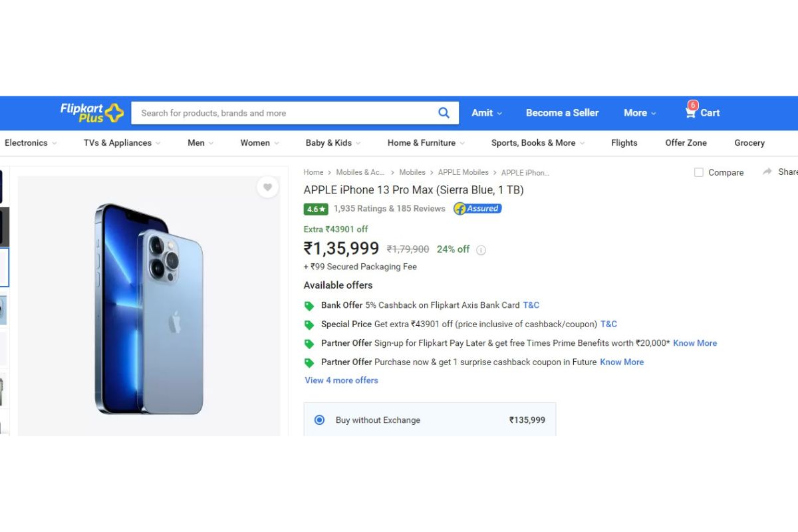
Task: Click the green 4.6 star rating badge
Action: pyautogui.click(x=316, y=209)
